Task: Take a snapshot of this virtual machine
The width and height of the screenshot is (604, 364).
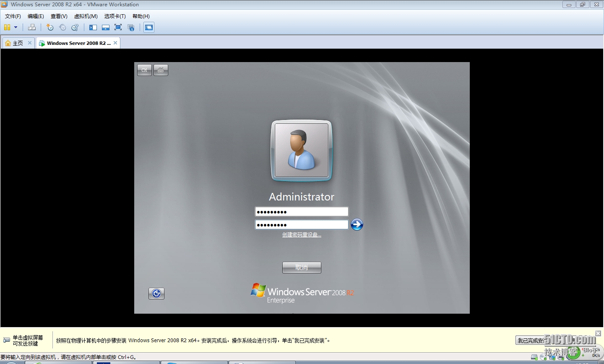Action: (x=50, y=27)
